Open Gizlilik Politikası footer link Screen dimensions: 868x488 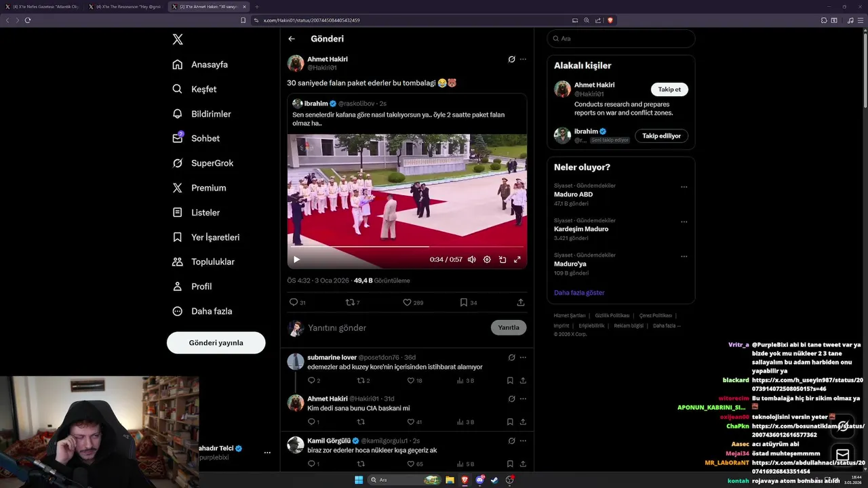[612, 316]
